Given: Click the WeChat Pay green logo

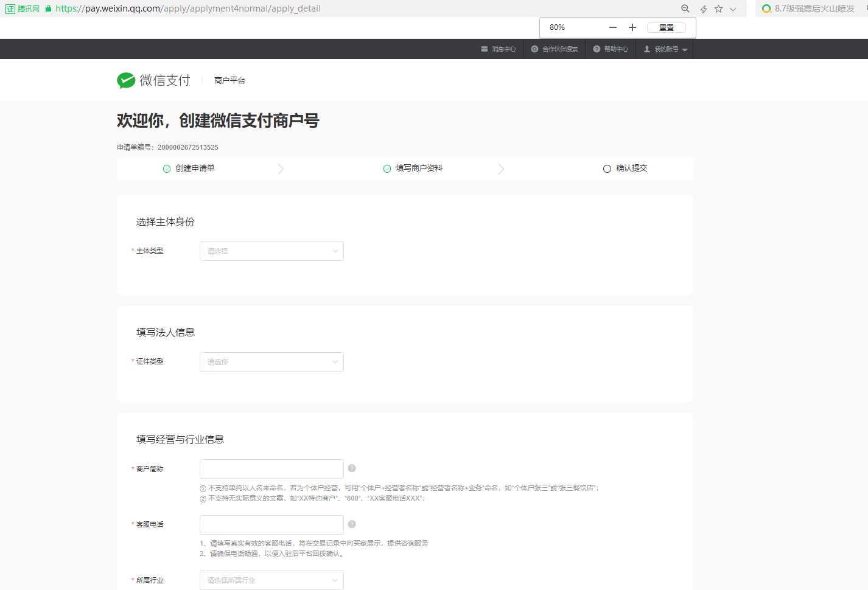Looking at the screenshot, I should pyautogui.click(x=126, y=80).
